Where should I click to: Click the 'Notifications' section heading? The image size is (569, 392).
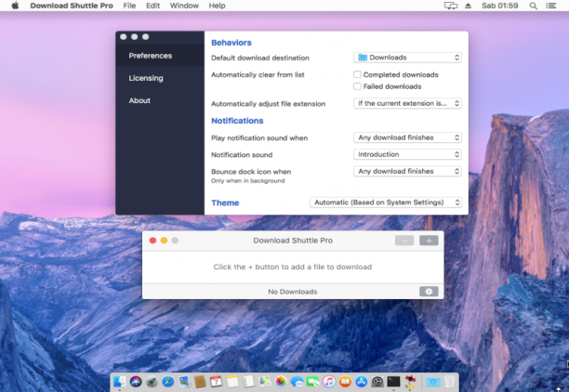237,121
